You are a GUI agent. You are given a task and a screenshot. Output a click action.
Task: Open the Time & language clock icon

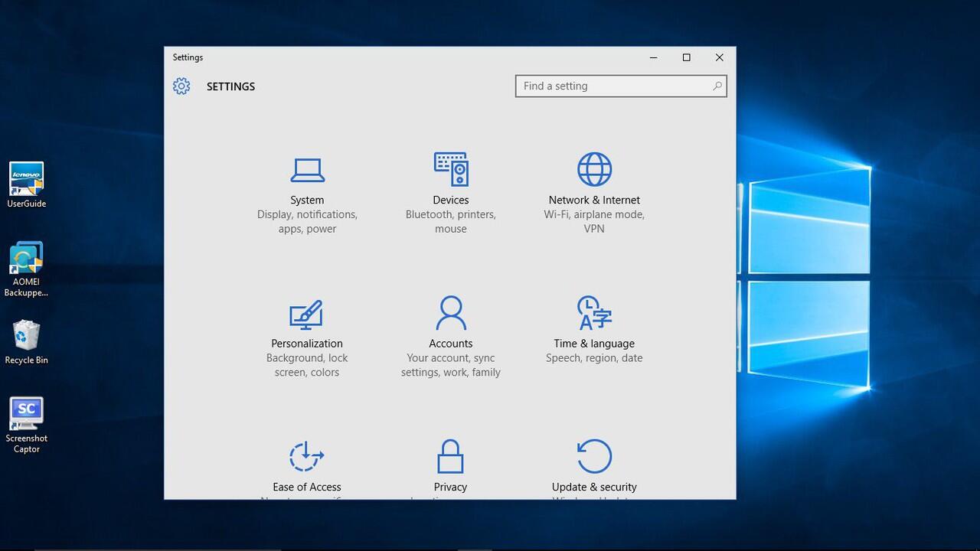[594, 313]
